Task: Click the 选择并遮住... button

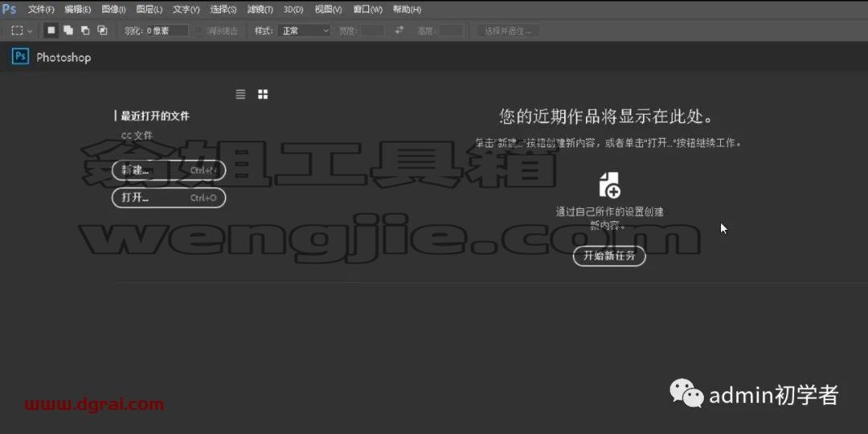Action: [x=508, y=31]
